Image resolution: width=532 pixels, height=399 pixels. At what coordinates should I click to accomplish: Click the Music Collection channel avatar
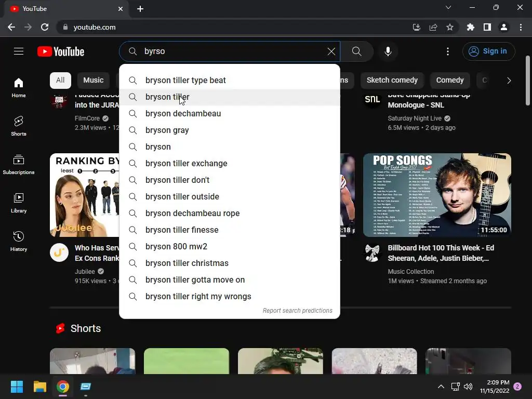click(x=372, y=253)
